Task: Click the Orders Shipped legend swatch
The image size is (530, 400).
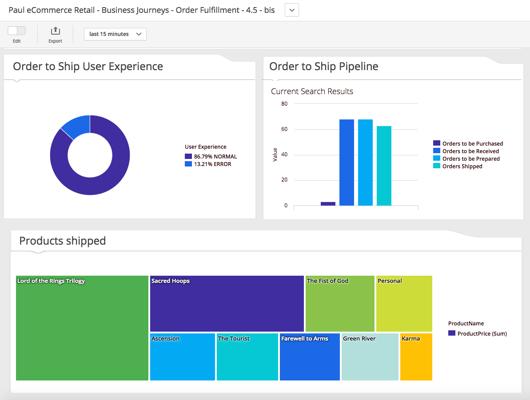Action: [x=437, y=166]
